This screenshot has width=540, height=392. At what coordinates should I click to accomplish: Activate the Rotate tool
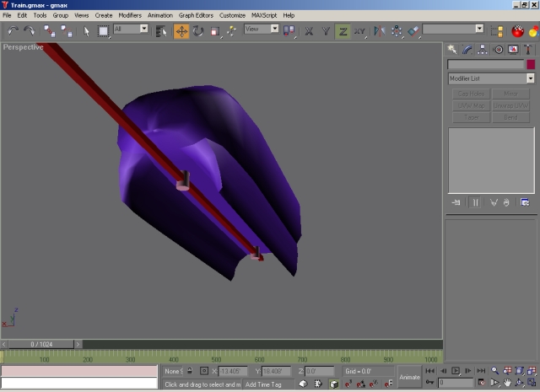[198, 31]
